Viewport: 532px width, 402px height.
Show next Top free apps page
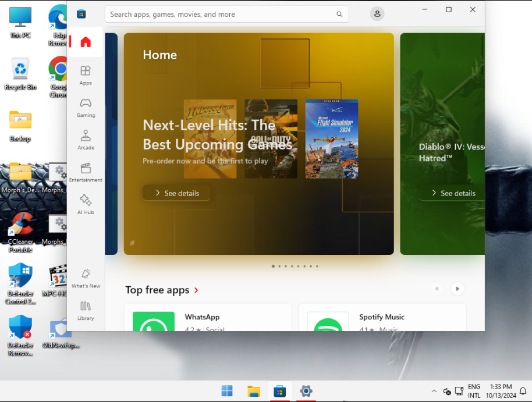coord(457,289)
